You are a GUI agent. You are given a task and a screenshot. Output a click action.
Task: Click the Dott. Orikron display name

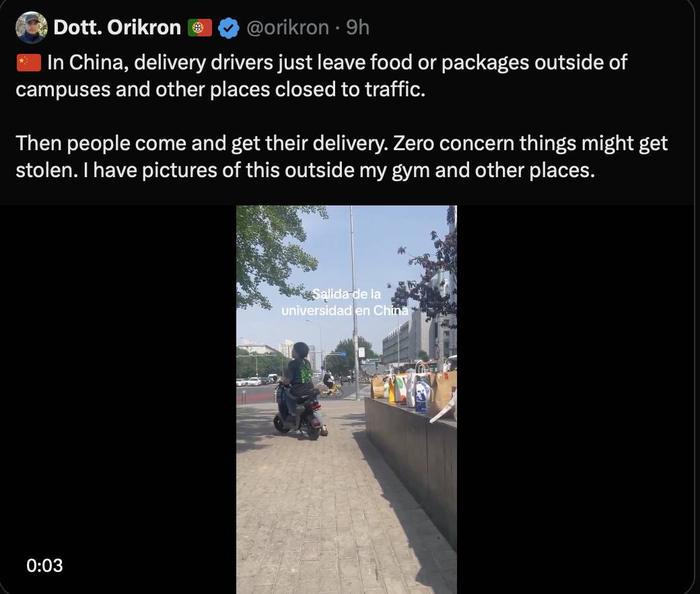pos(117,28)
